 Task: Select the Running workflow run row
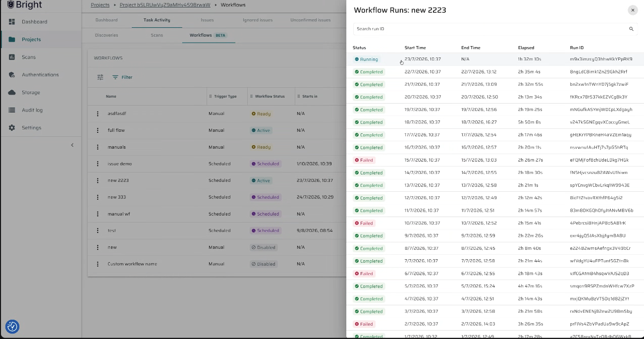pyautogui.click(x=495, y=59)
